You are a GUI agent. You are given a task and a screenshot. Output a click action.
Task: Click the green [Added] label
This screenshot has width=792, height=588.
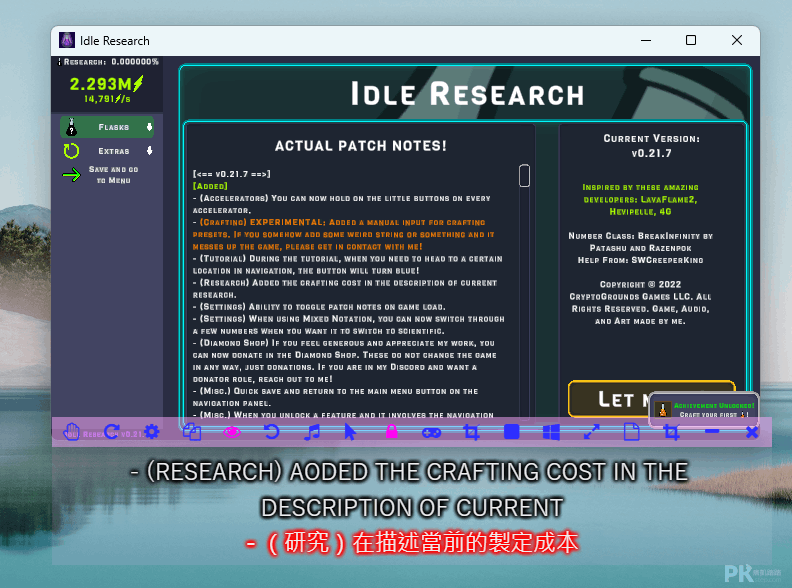(210, 186)
